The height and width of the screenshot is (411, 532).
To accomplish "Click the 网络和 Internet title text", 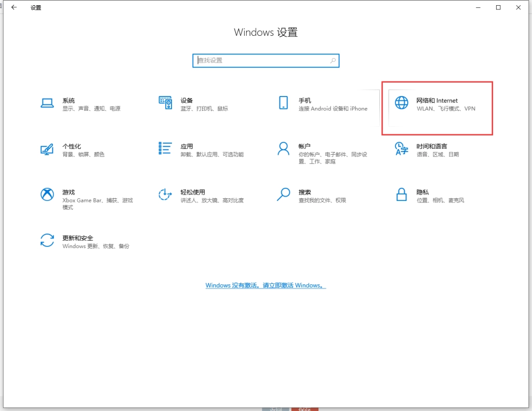I will pos(437,101).
